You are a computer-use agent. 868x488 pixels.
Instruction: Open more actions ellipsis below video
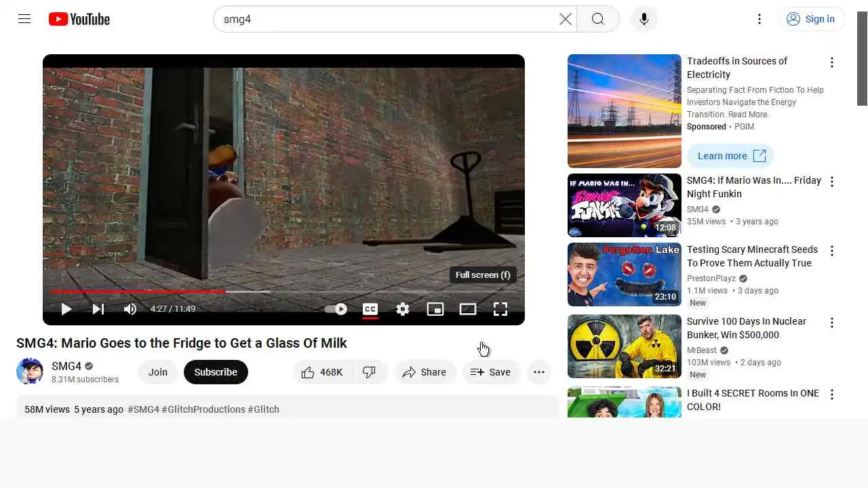[x=539, y=372]
